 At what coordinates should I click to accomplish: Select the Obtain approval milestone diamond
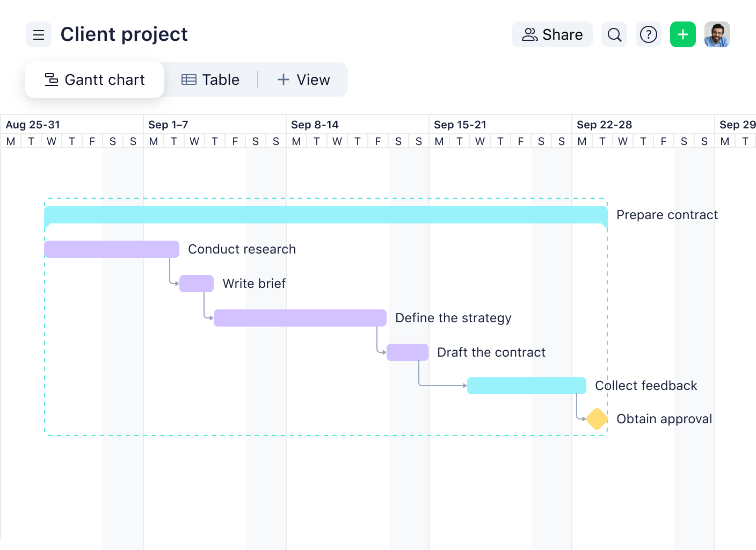596,419
